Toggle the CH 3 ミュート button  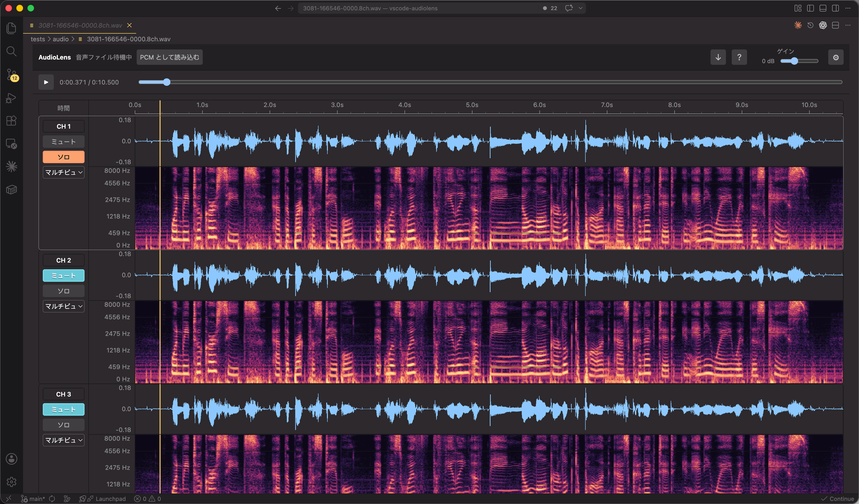click(x=63, y=409)
